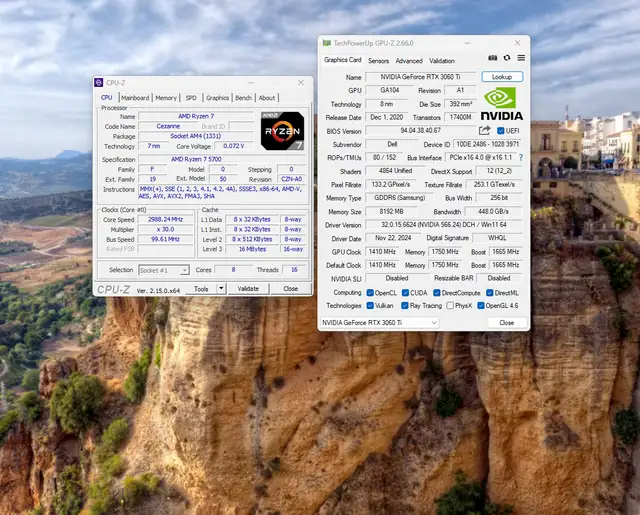Toggle the OpenCL checkbox
Image resolution: width=640 pixels, height=515 pixels.
click(x=370, y=293)
